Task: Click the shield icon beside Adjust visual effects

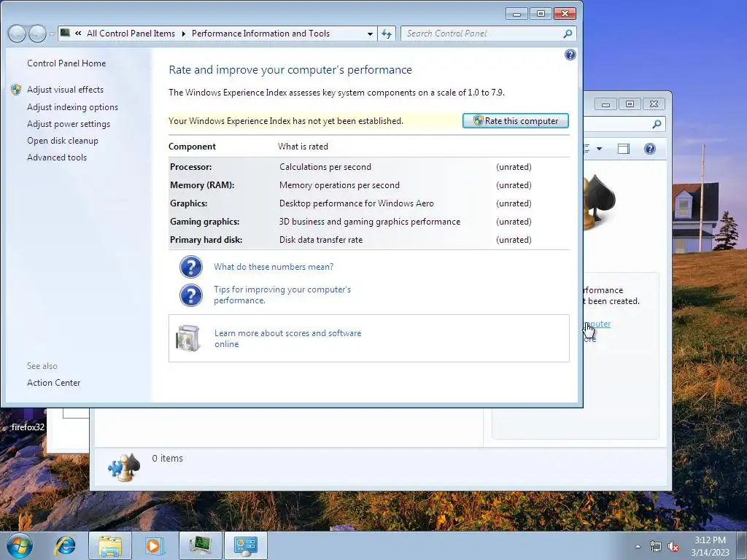Action: pyautogui.click(x=16, y=90)
